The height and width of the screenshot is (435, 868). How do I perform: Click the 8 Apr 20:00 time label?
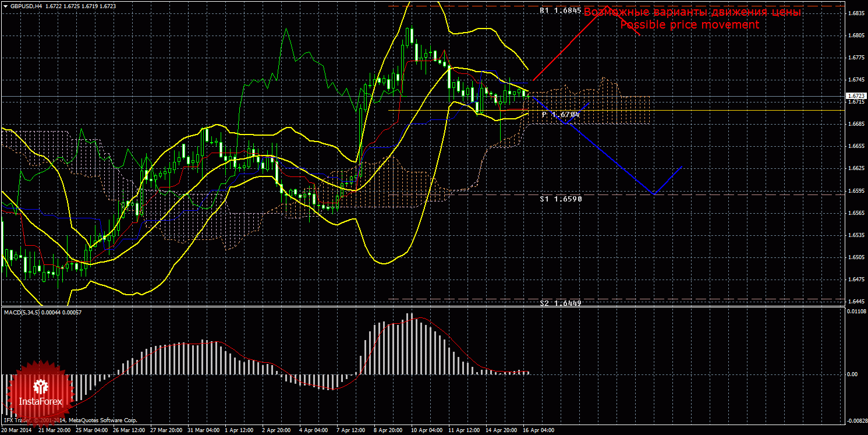tap(388, 430)
